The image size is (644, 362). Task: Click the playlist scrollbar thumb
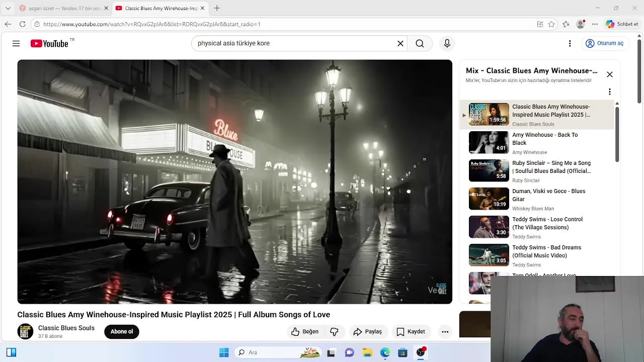coord(617,134)
